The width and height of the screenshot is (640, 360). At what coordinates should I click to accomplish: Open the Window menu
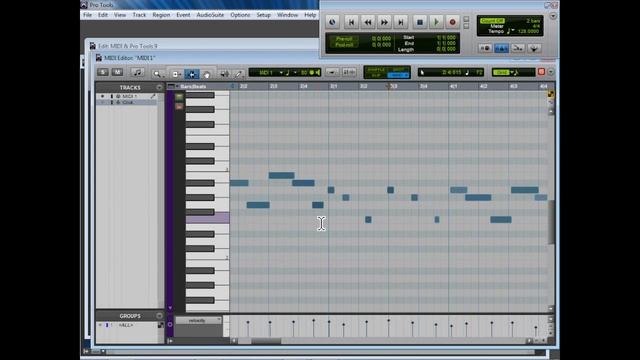click(287, 15)
